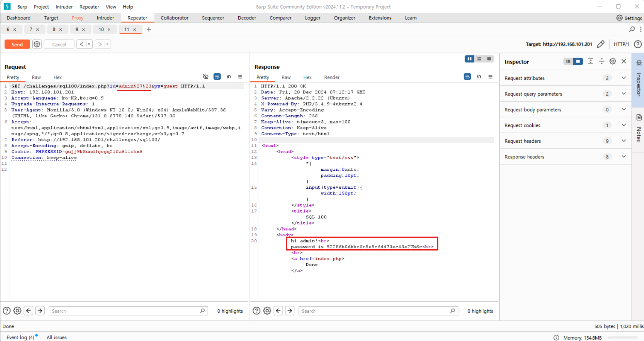Open All issues in status bar

pos(57,337)
